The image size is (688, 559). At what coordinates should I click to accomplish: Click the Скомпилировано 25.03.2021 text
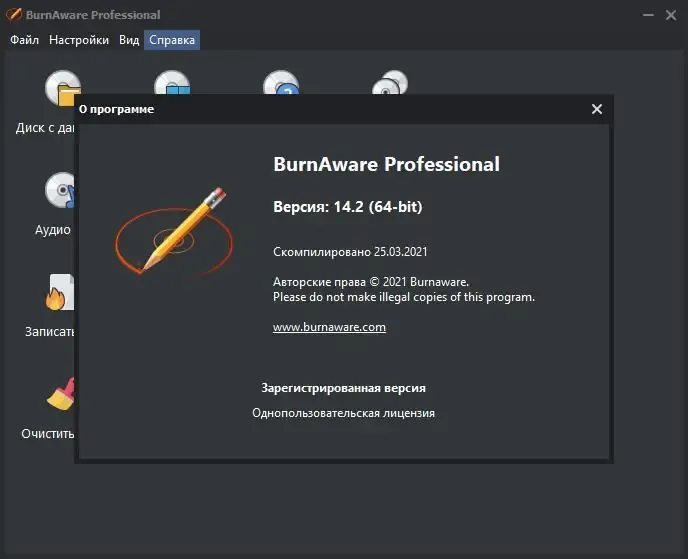coord(350,252)
